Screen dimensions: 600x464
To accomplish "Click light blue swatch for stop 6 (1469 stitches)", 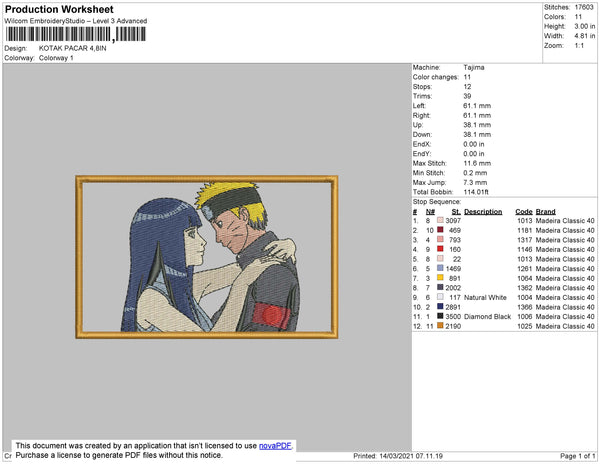I will pos(440,268).
